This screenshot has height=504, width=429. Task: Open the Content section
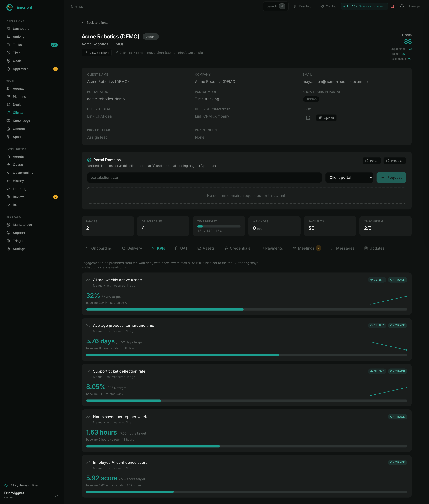(x=32, y=129)
